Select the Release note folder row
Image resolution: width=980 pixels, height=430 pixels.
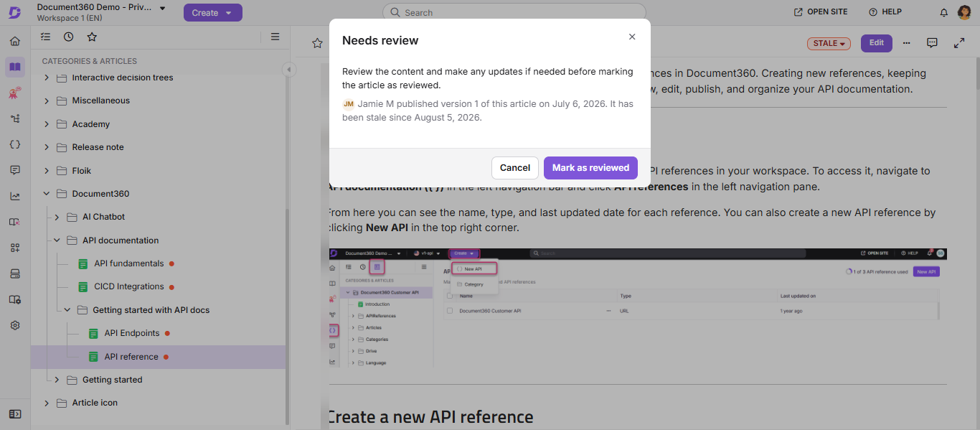tap(158, 147)
